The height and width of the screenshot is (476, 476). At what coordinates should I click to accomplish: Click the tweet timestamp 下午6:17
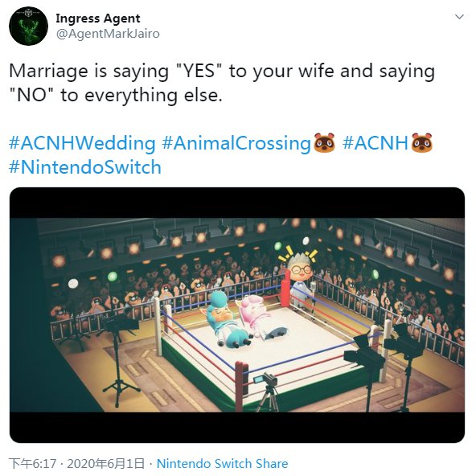[33, 464]
